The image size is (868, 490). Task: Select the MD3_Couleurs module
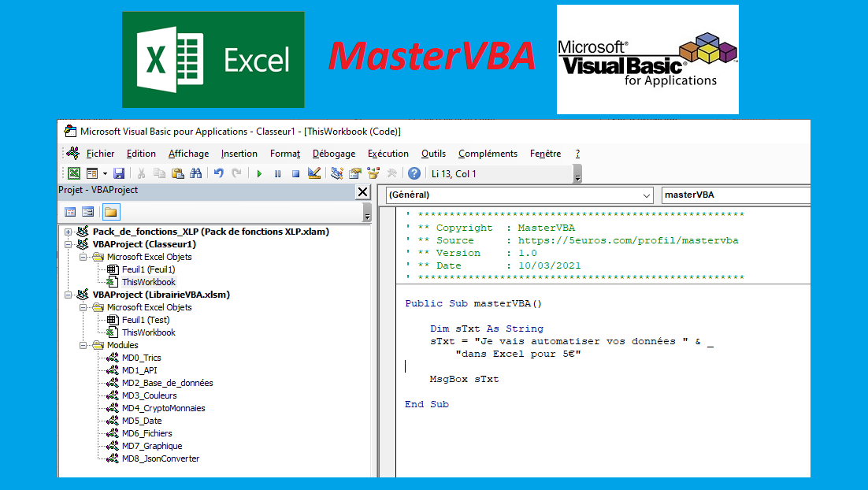click(x=149, y=396)
